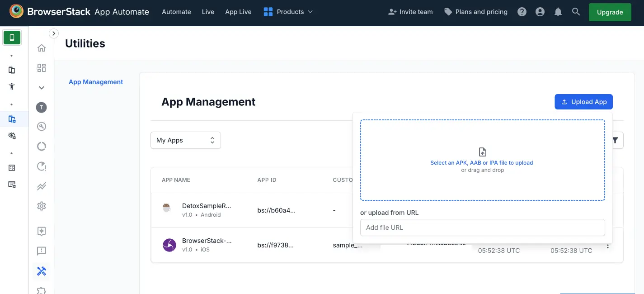This screenshot has height=294, width=644.
Task: Switch to the App Live tab
Action: click(238, 12)
